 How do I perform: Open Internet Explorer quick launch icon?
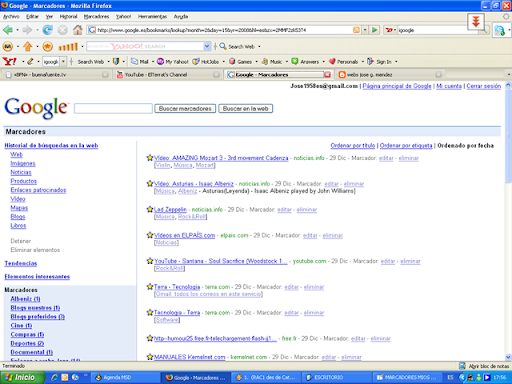[54, 377]
